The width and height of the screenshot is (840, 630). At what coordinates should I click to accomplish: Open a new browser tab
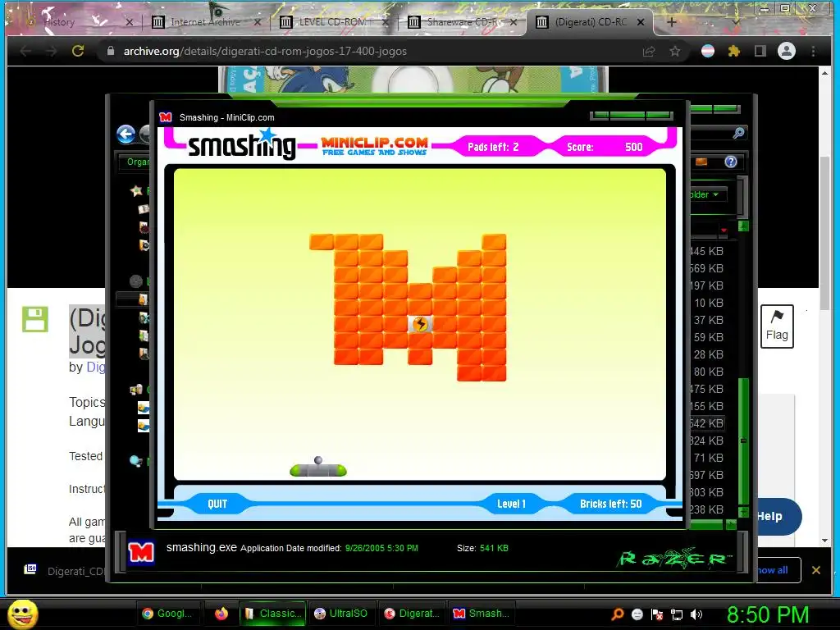click(x=672, y=22)
